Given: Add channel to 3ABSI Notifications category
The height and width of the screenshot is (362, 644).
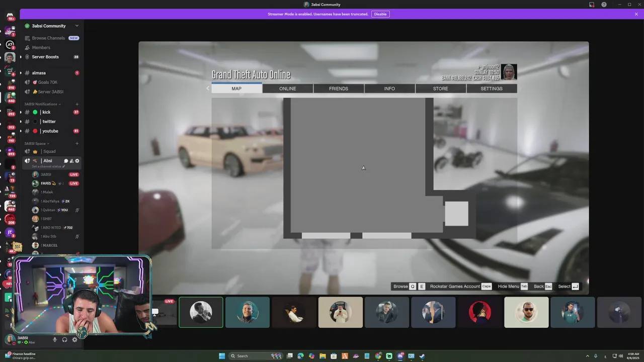Looking at the screenshot, I should click(x=77, y=104).
